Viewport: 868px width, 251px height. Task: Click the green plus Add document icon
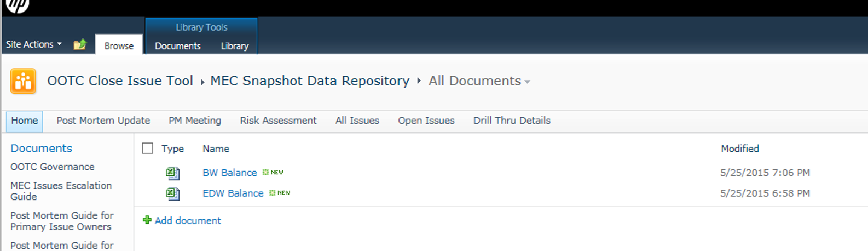pyautogui.click(x=147, y=220)
